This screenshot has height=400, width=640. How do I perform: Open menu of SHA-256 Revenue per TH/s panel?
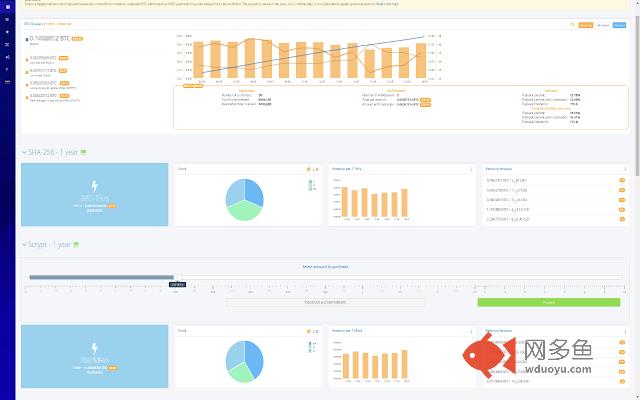tap(471, 169)
